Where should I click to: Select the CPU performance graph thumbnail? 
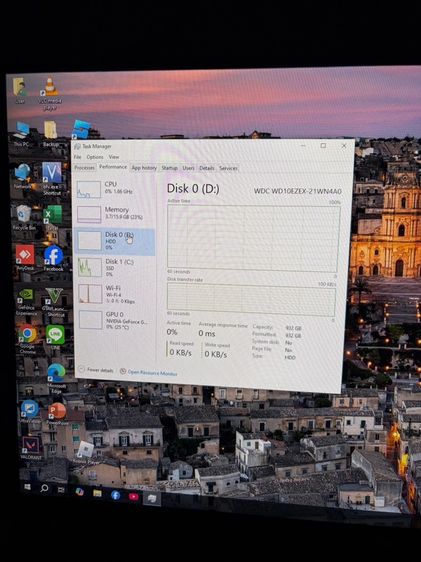pos(89,190)
